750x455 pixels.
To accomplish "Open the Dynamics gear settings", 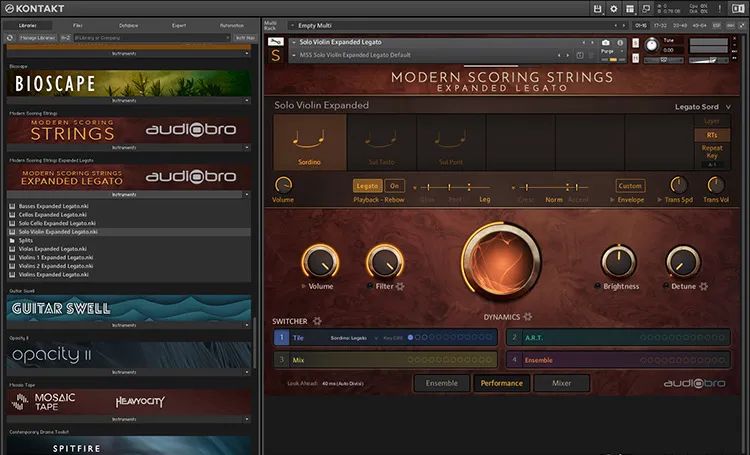I will [x=528, y=316].
